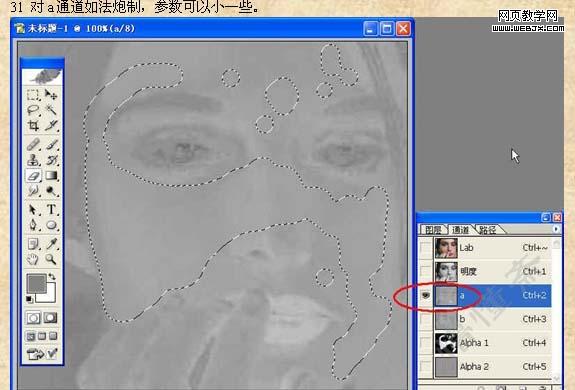Select the Zoom tool
Viewport: 575px width, 390px height.
(x=51, y=259)
